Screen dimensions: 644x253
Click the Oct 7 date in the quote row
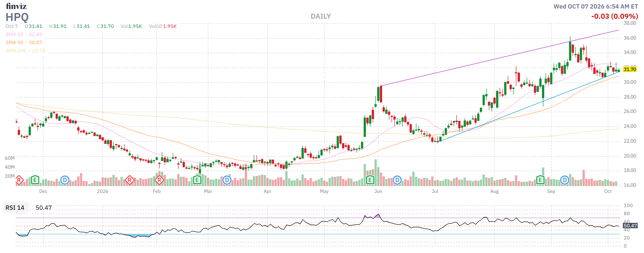coord(12,26)
